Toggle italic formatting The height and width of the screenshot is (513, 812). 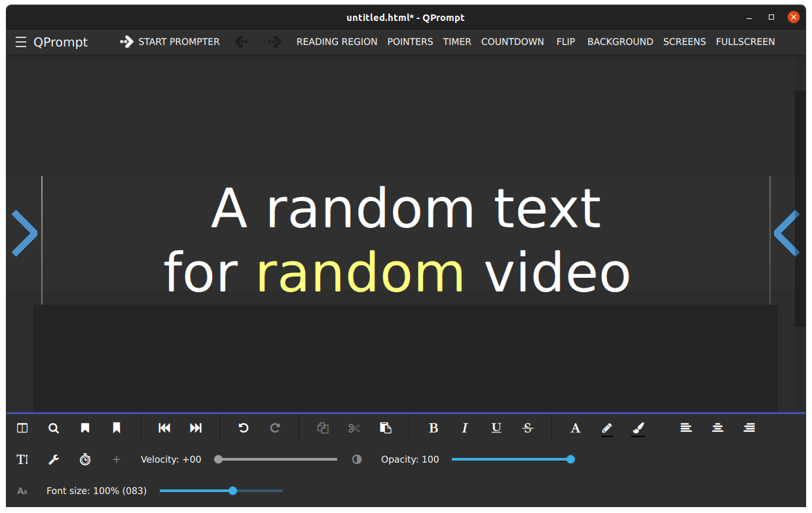click(x=465, y=428)
